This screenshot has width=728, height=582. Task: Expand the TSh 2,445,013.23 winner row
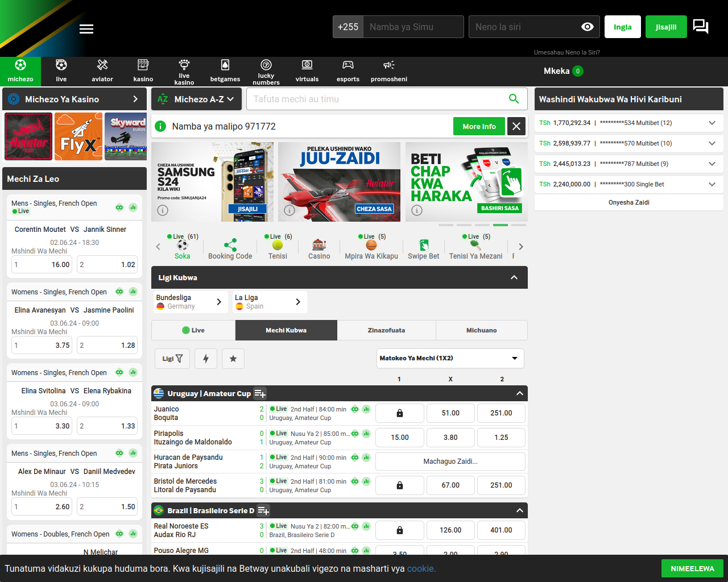pyautogui.click(x=712, y=164)
